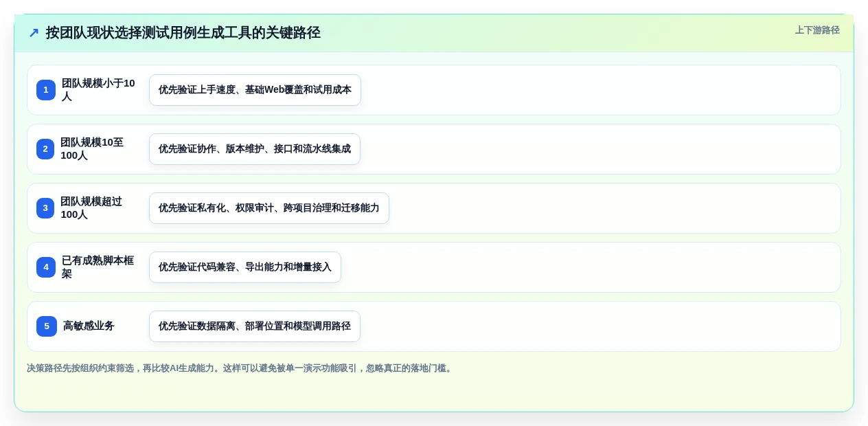Select the 已有成熟脚本框架 label
Screen dimensions: 868x426
pos(98,267)
